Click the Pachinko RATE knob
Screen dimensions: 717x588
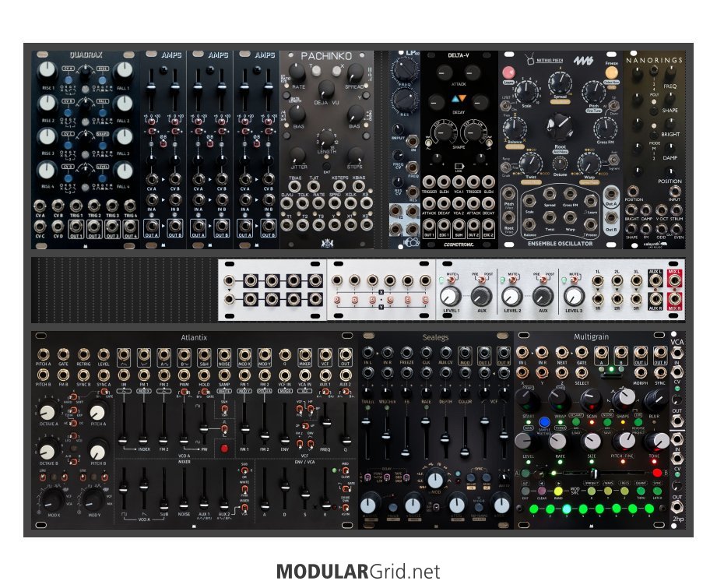[297, 72]
